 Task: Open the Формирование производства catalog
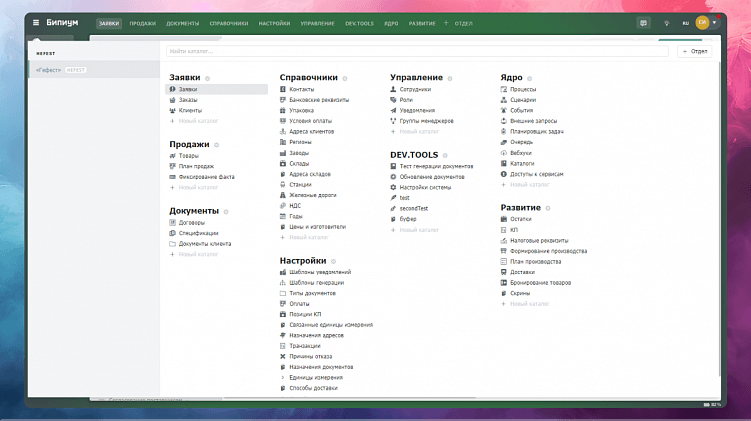(548, 251)
